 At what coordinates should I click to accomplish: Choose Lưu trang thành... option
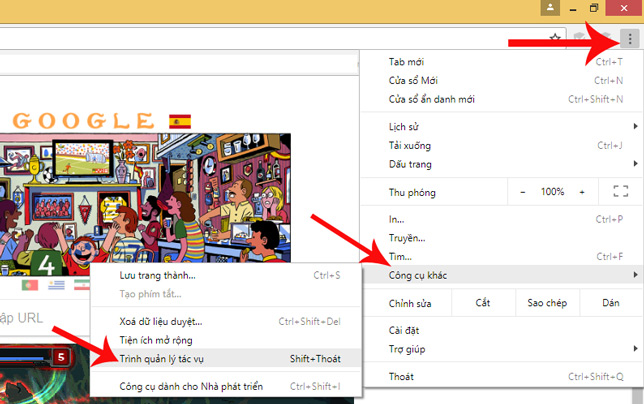click(x=225, y=275)
